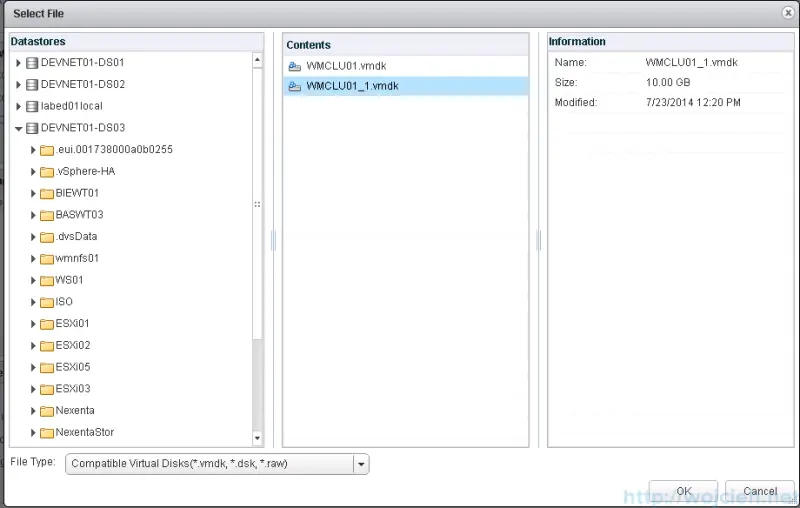Click the WS01 folder icon
This screenshot has height=508, width=800.
46,281
